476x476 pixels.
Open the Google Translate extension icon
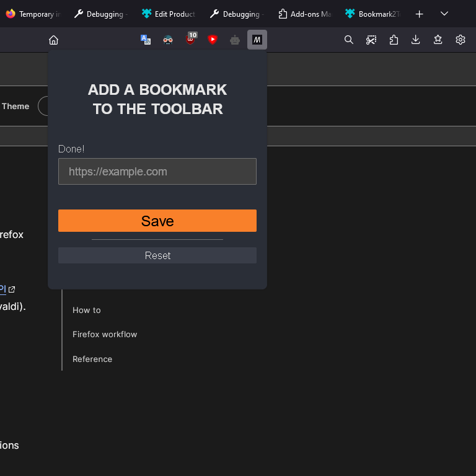(146, 40)
